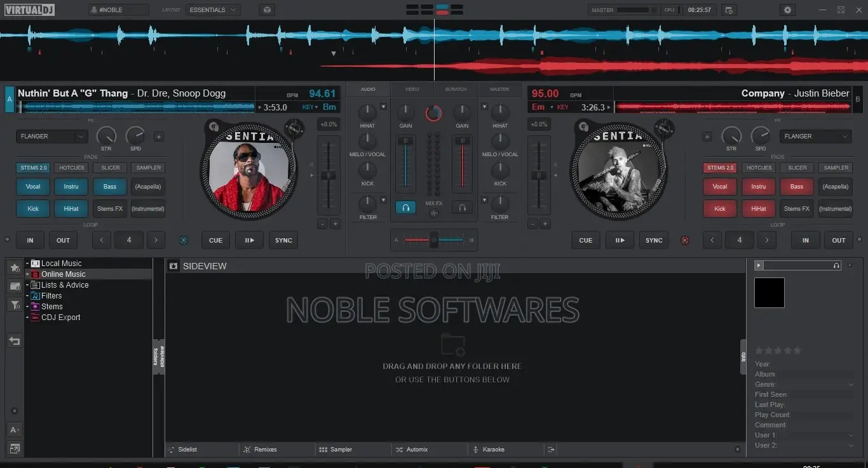The image size is (868, 468).
Task: Click deck B pitch slider handle
Action: (x=539, y=175)
